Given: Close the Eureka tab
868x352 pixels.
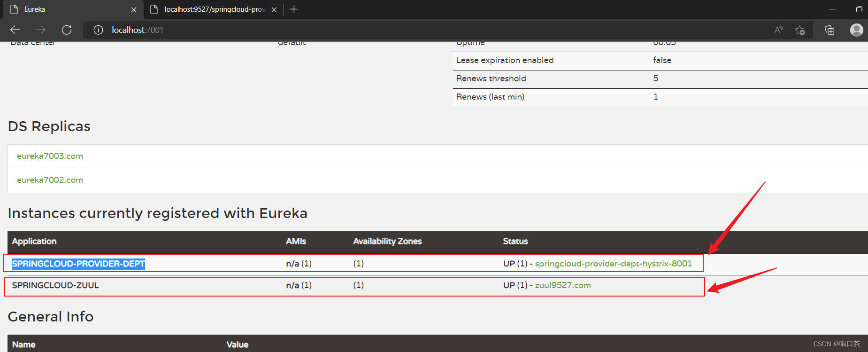Looking at the screenshot, I should [134, 9].
